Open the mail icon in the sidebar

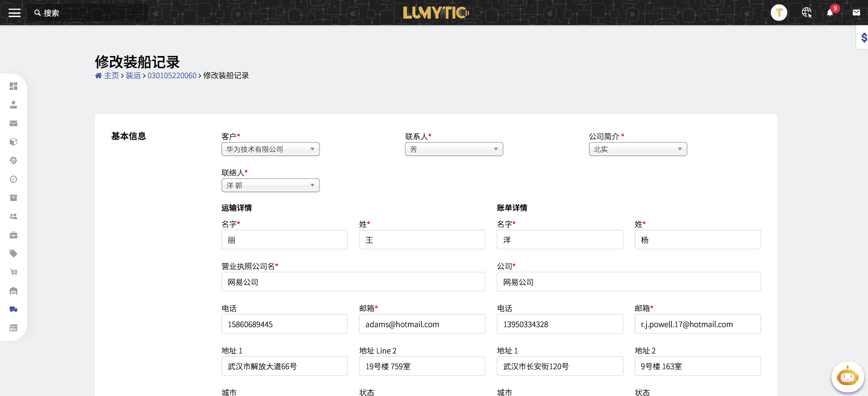pyautogui.click(x=13, y=123)
